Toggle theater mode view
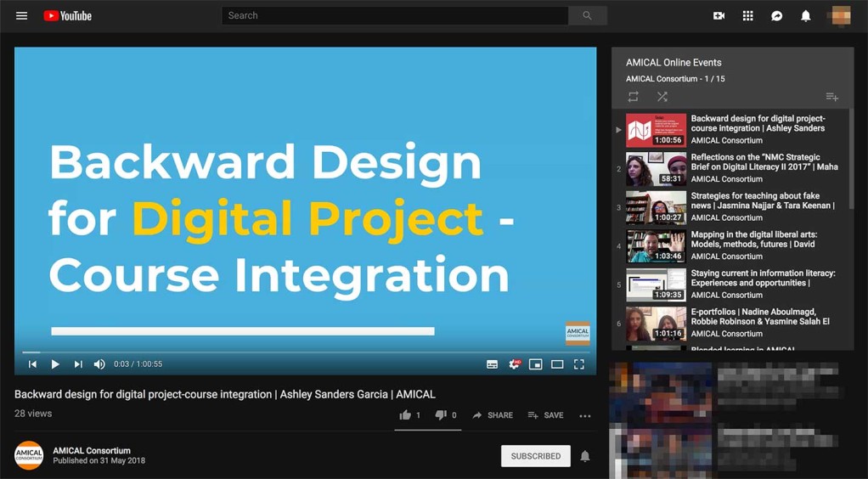Viewport: 868px width, 479px height. [x=557, y=364]
